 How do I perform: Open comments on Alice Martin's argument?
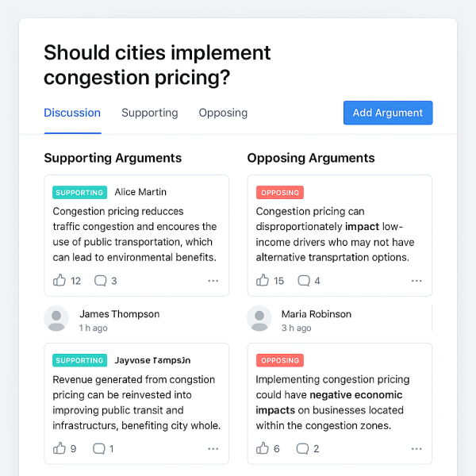(101, 280)
